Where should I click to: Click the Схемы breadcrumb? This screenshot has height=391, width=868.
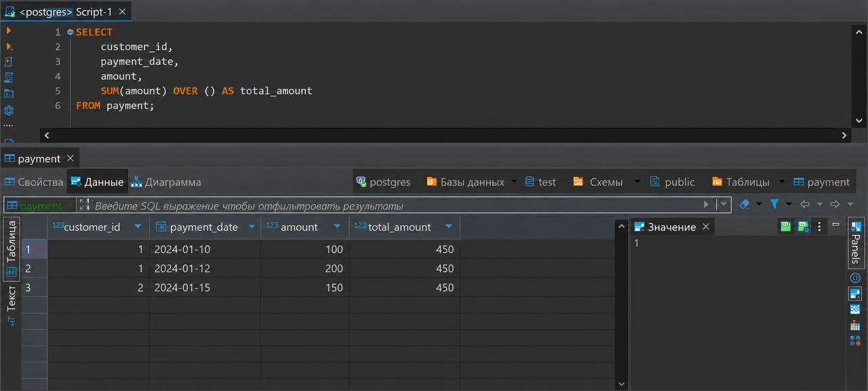[597, 182]
